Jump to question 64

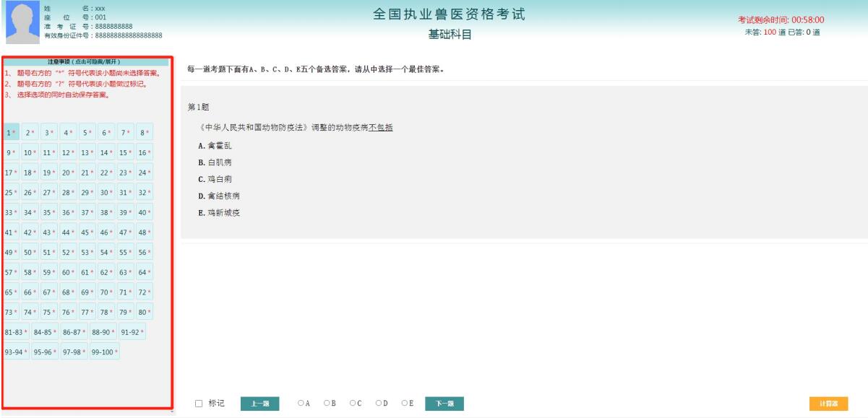click(145, 272)
